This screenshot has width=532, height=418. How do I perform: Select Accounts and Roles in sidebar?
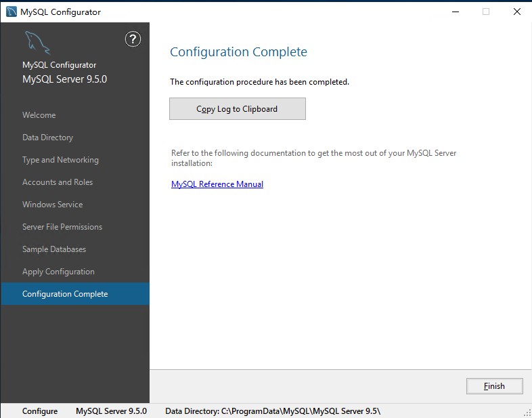(58, 182)
